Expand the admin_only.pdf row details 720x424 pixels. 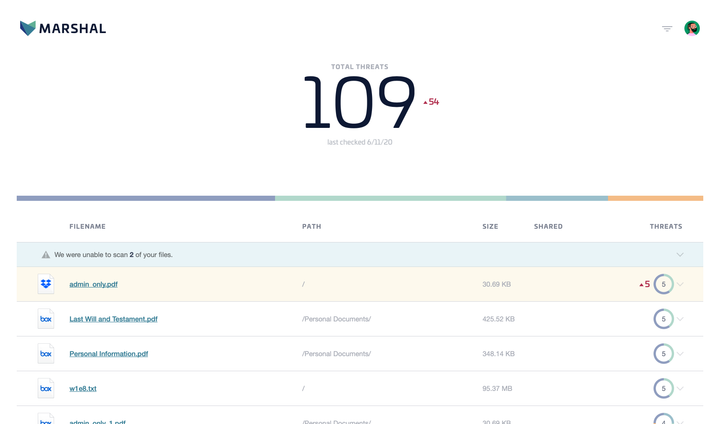(x=680, y=284)
